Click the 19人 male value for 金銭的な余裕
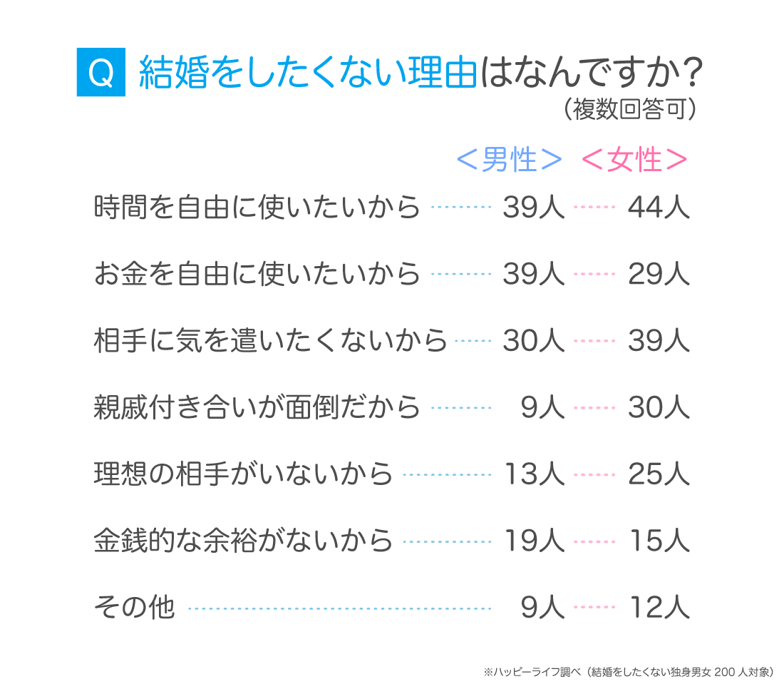This screenshot has width=784, height=684. coord(533,541)
